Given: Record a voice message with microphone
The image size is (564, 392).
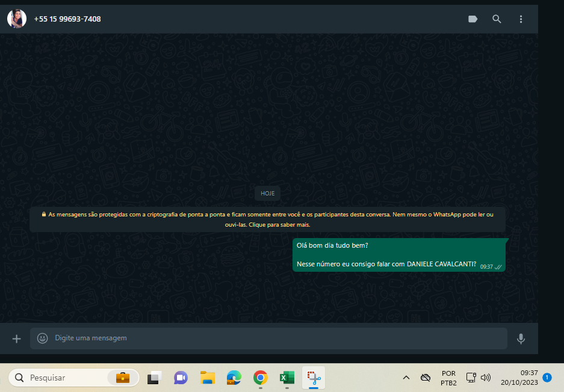Looking at the screenshot, I should click(521, 338).
